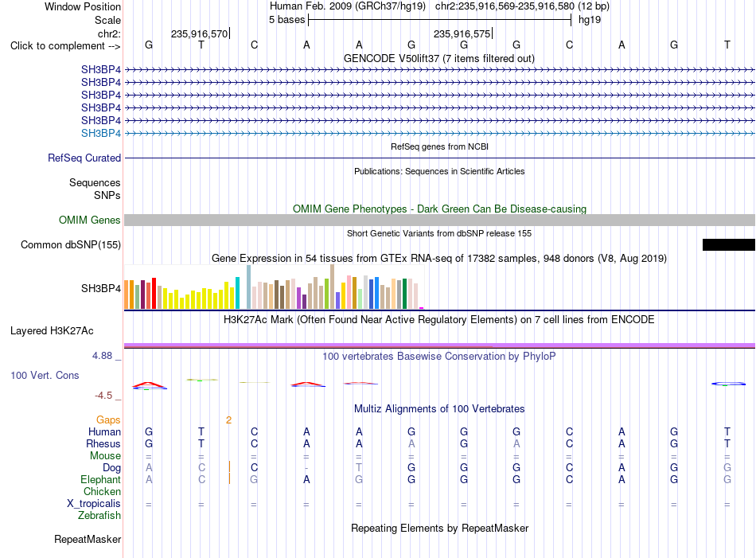Open the GTEx tissue expression bar chart
This screenshot has width=756, height=558.
274,287
